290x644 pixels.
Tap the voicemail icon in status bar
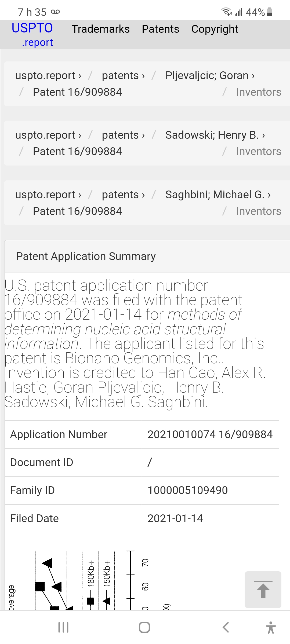pyautogui.click(x=55, y=12)
